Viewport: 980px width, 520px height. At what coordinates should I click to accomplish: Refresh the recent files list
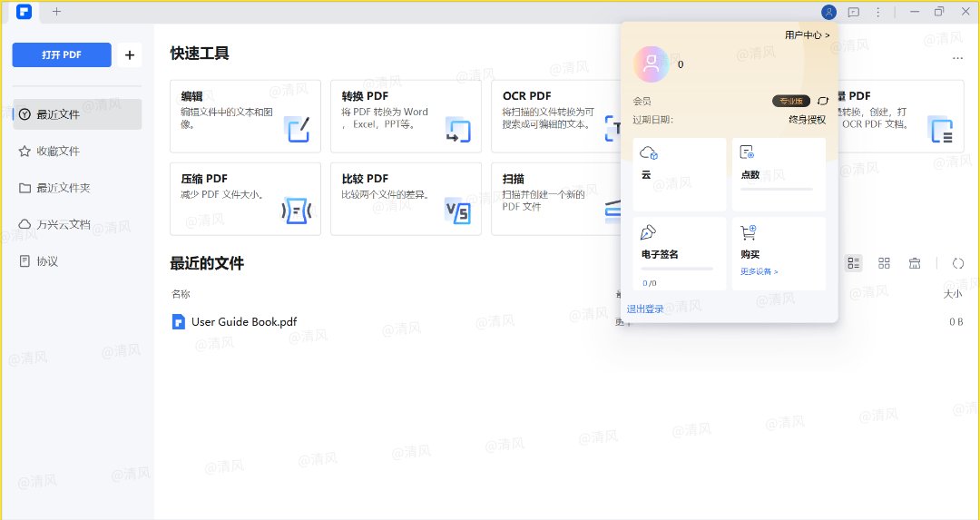click(957, 263)
